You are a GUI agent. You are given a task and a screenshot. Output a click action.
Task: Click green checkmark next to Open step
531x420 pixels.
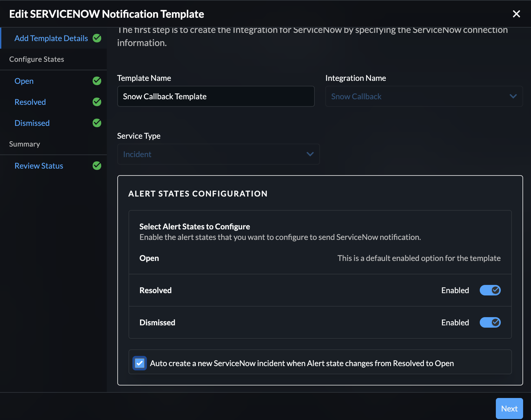[97, 81]
